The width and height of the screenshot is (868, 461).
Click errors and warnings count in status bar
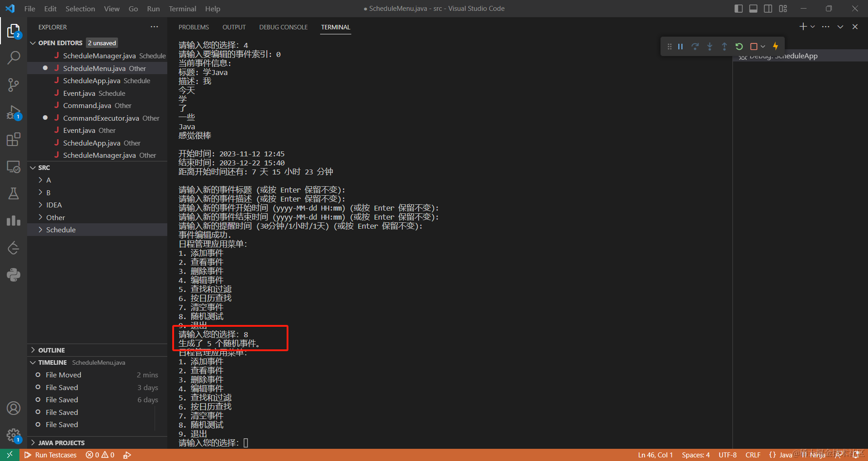click(100, 455)
